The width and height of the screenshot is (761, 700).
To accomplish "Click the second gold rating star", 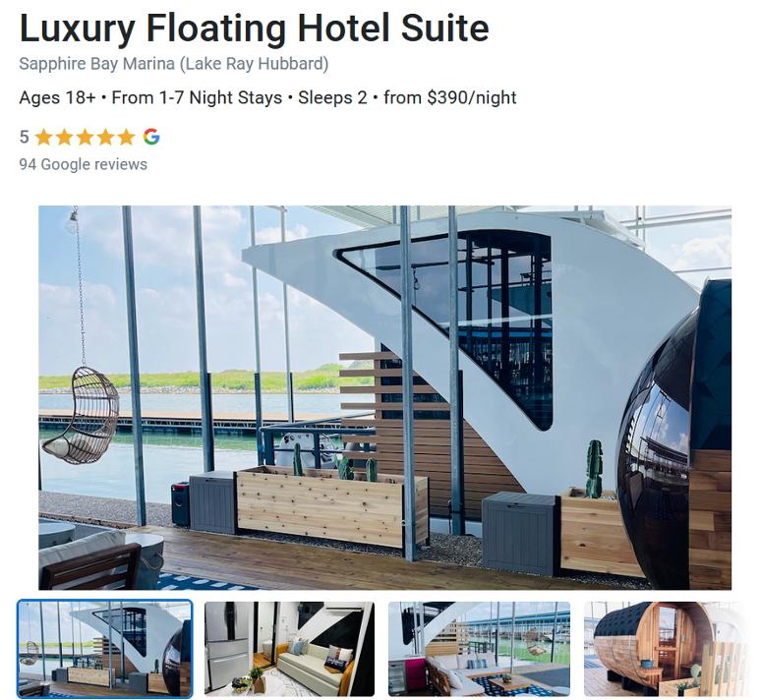I will [x=65, y=137].
